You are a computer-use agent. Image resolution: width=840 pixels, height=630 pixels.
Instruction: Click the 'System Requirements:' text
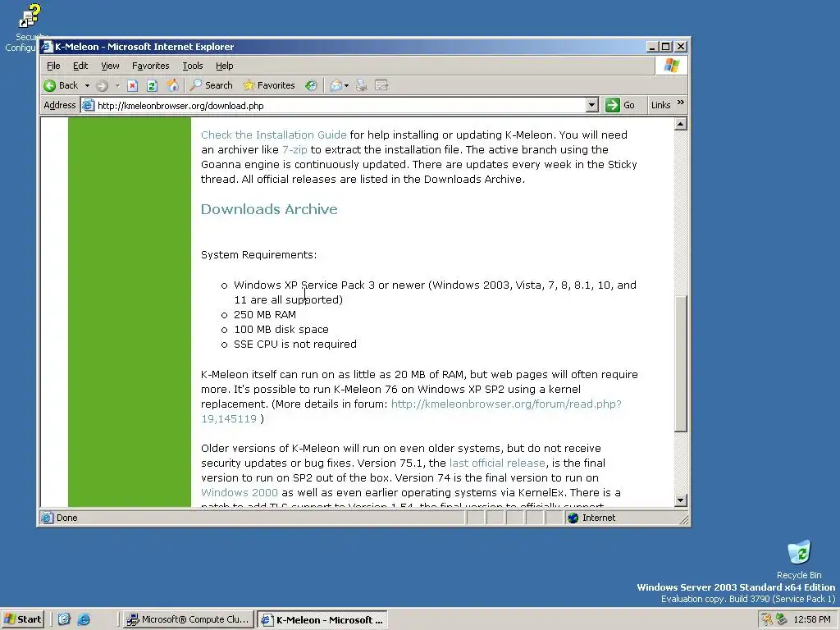click(x=258, y=254)
